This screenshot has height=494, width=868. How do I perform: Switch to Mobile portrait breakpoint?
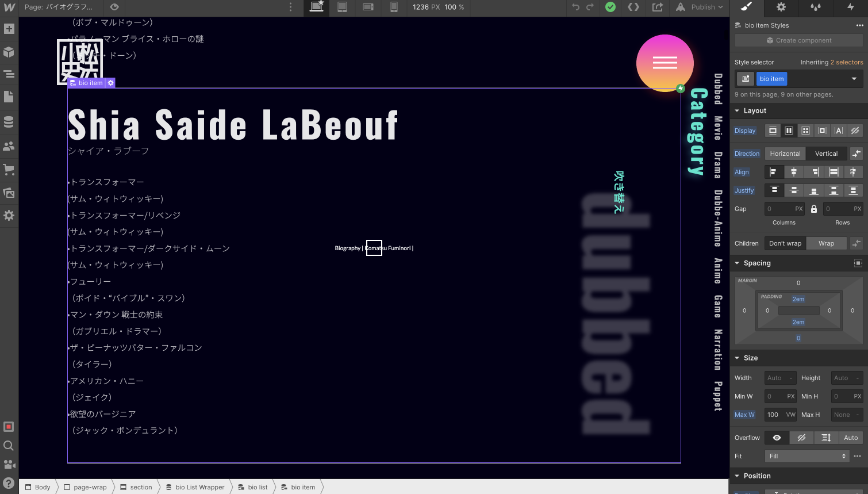tap(394, 7)
